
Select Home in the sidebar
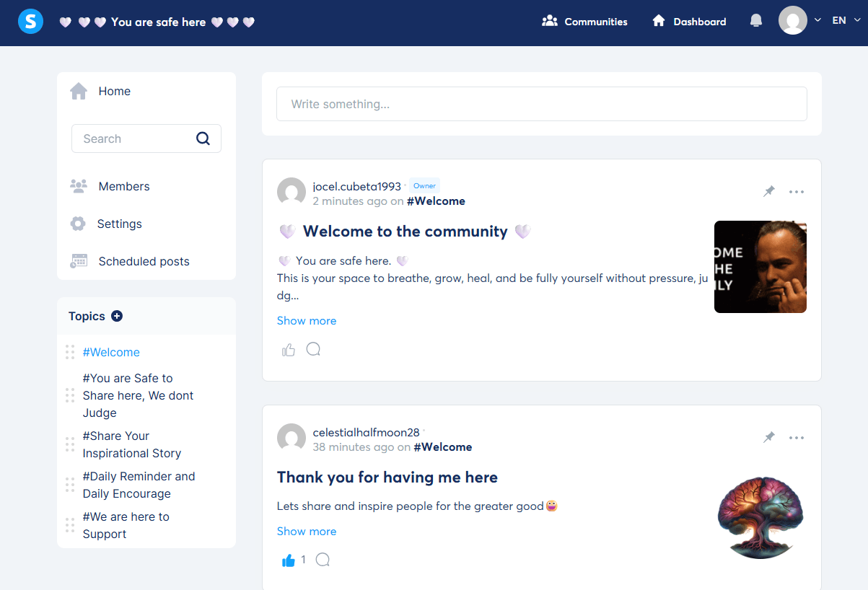(114, 91)
